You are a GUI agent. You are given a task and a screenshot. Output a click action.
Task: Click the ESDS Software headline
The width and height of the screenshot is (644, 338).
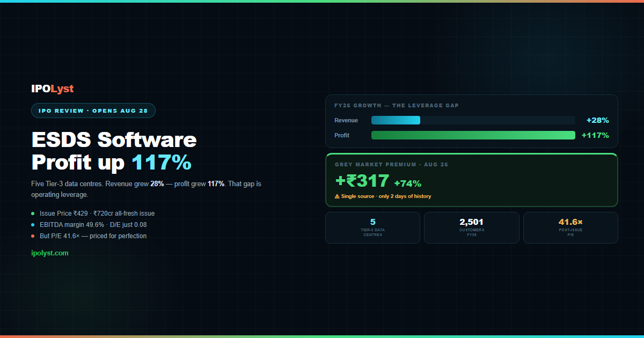[114, 140]
